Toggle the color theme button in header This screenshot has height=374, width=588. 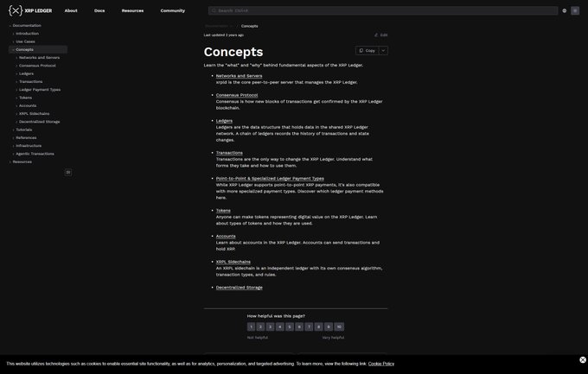coord(575,10)
